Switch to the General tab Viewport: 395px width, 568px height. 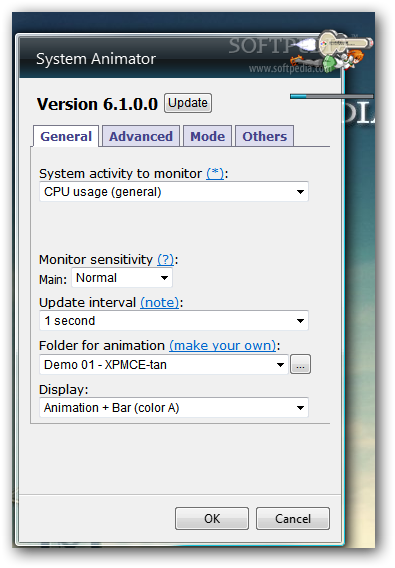point(66,136)
